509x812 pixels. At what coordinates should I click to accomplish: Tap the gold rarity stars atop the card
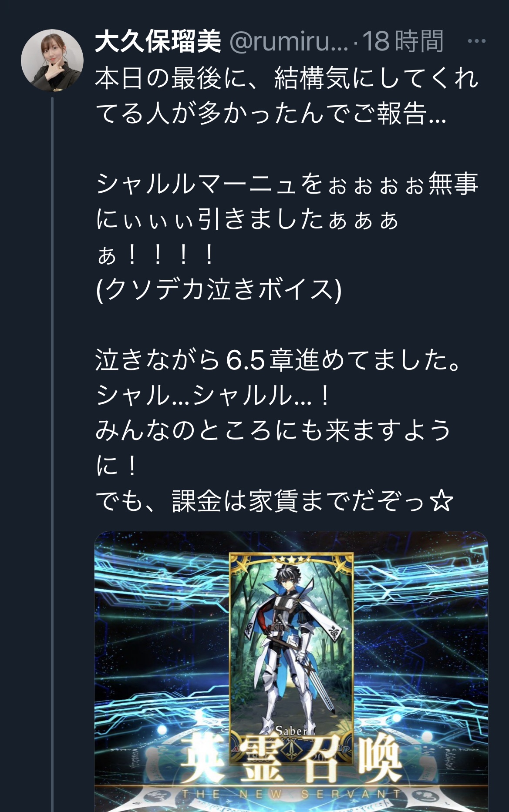pyautogui.click(x=291, y=559)
